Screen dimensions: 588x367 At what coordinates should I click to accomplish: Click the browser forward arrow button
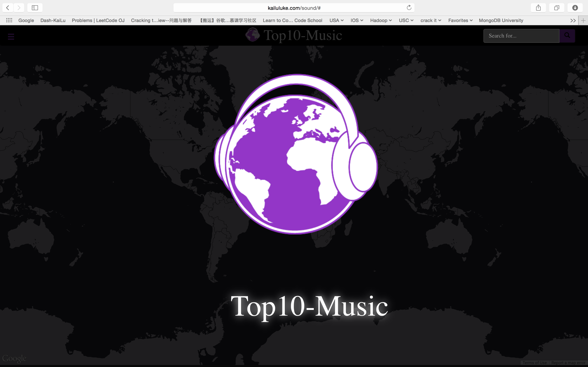tap(19, 8)
